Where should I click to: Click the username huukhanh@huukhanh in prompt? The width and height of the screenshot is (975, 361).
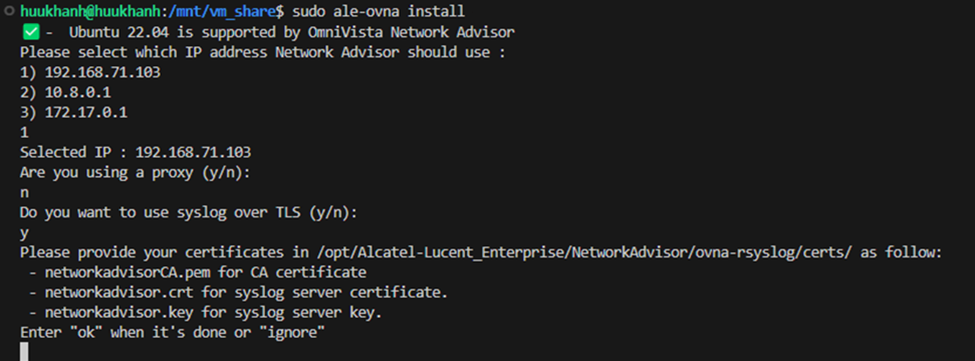(90, 12)
